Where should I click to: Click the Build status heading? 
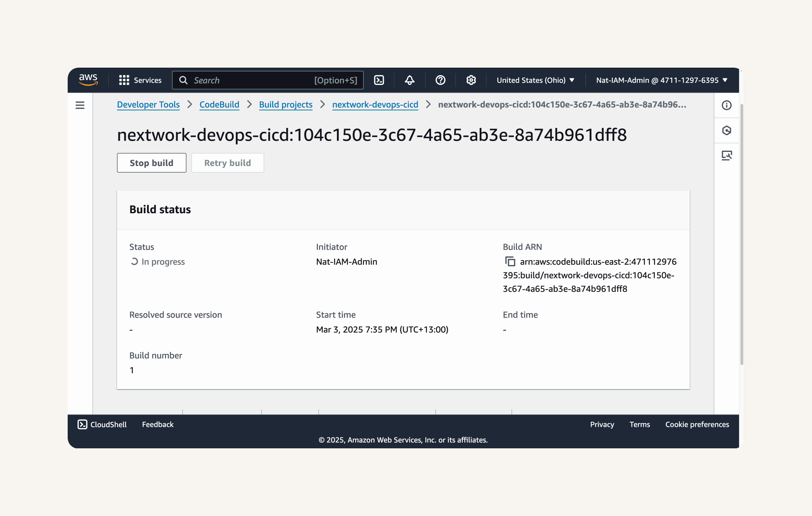[x=160, y=209]
